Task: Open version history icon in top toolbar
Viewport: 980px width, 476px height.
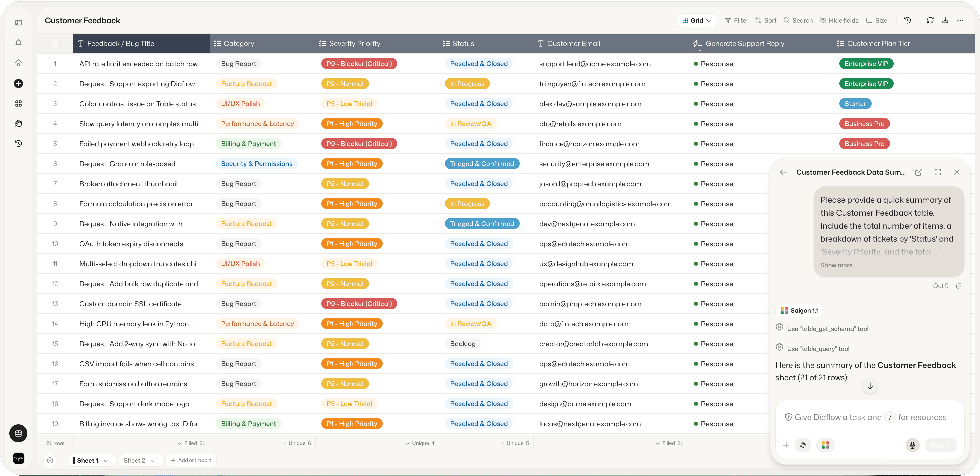Action: (907, 21)
